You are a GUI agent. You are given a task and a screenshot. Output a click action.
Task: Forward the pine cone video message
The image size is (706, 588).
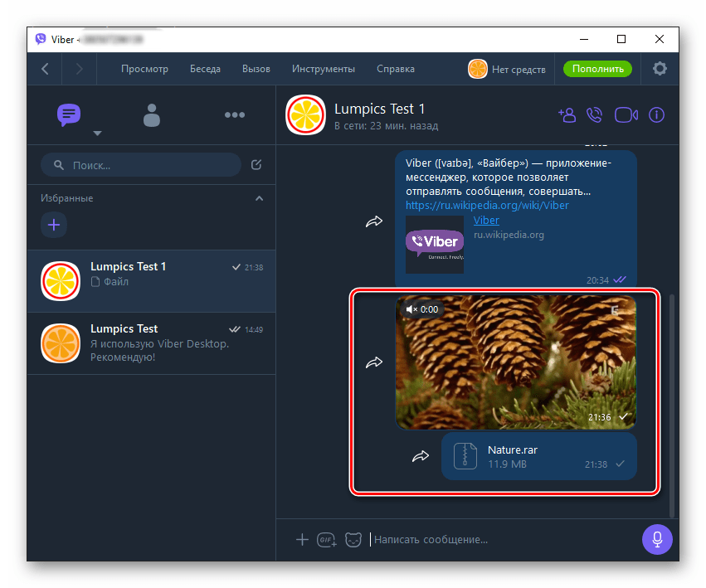pos(373,362)
